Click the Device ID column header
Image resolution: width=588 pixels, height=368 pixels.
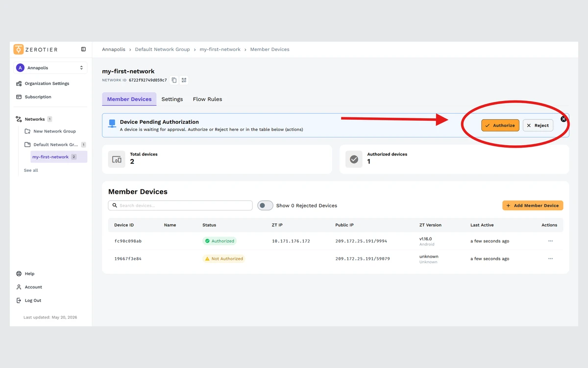(124, 225)
